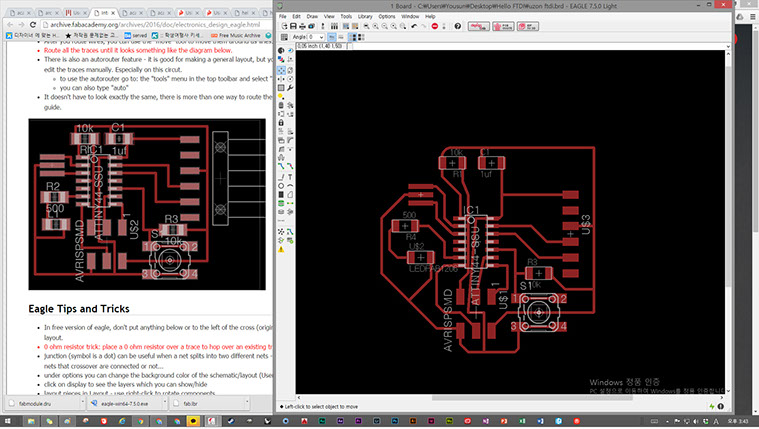
Task: Click the Use library icon in EAGLE toolbar
Action: click(x=334, y=26)
